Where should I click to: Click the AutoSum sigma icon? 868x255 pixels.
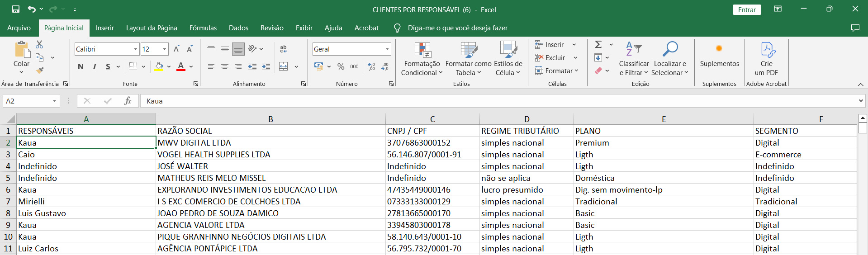coord(598,44)
